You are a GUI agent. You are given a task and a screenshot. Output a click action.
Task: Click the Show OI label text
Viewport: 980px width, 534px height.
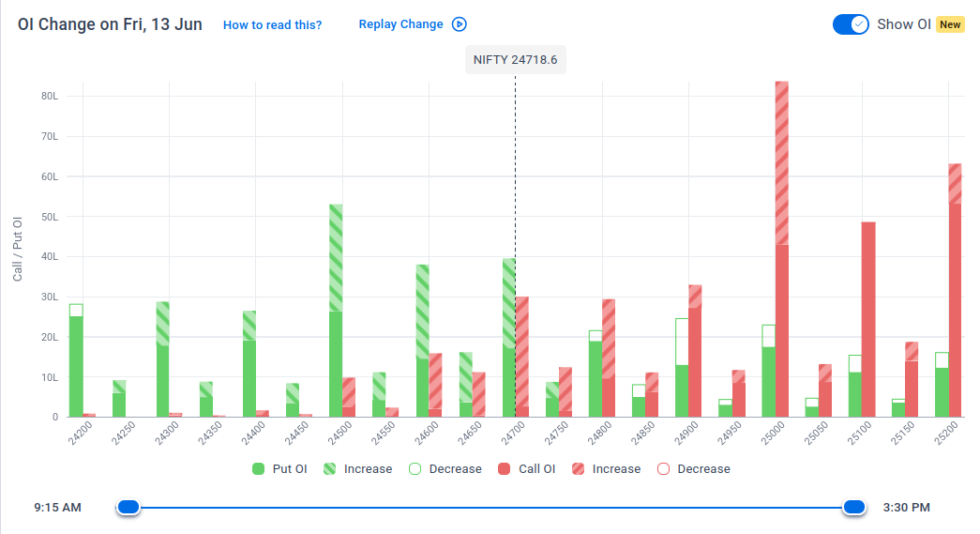[x=904, y=24]
